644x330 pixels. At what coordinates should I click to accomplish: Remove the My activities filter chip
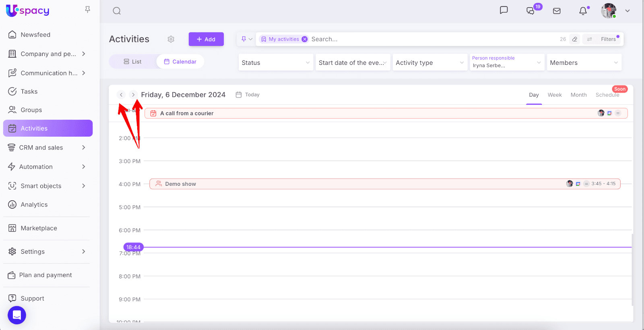point(305,39)
